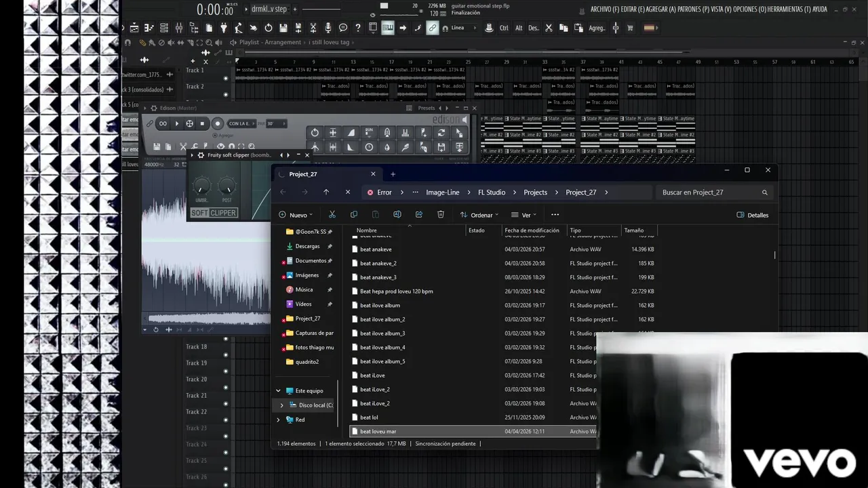Open the Nuevo dropdown in Explorer
Viewport: 868px width, 488px height.
tap(296, 215)
